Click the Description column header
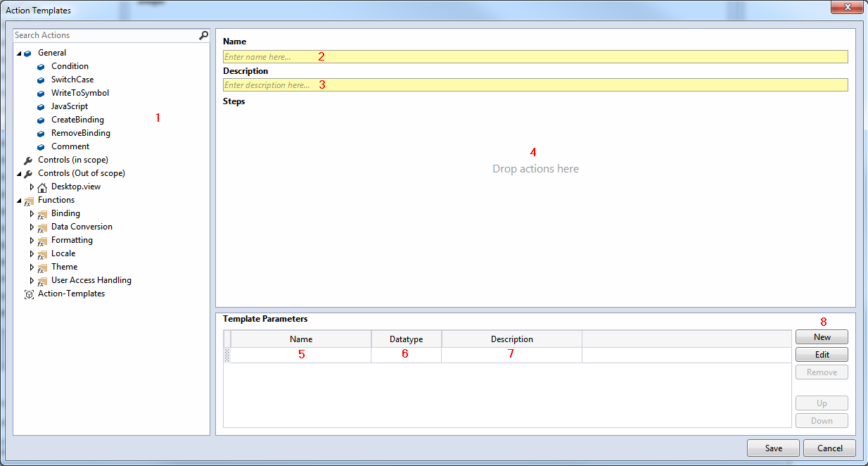The width and height of the screenshot is (868, 466). click(512, 339)
